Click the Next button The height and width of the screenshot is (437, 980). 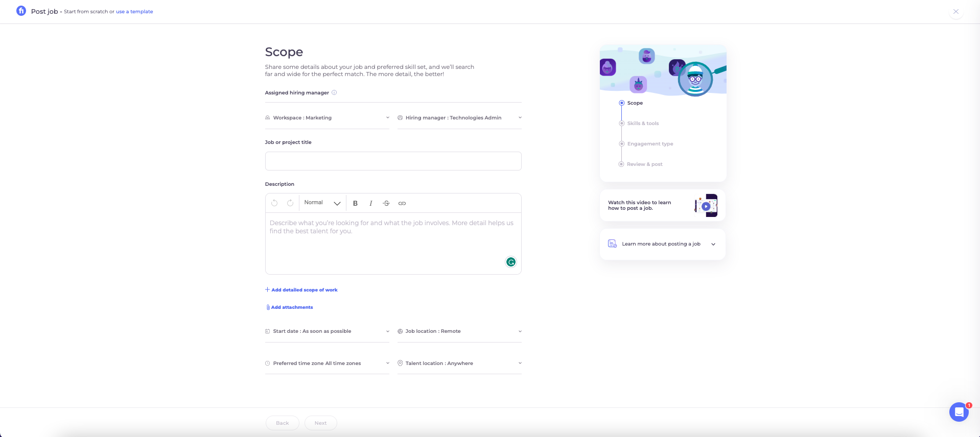pyautogui.click(x=321, y=423)
